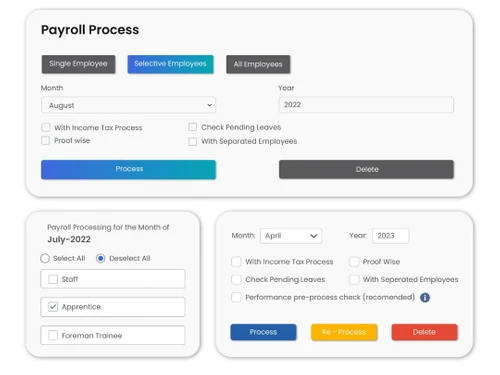The width and height of the screenshot is (500, 375).
Task: Click the Payroll Process title
Action: 90,30
